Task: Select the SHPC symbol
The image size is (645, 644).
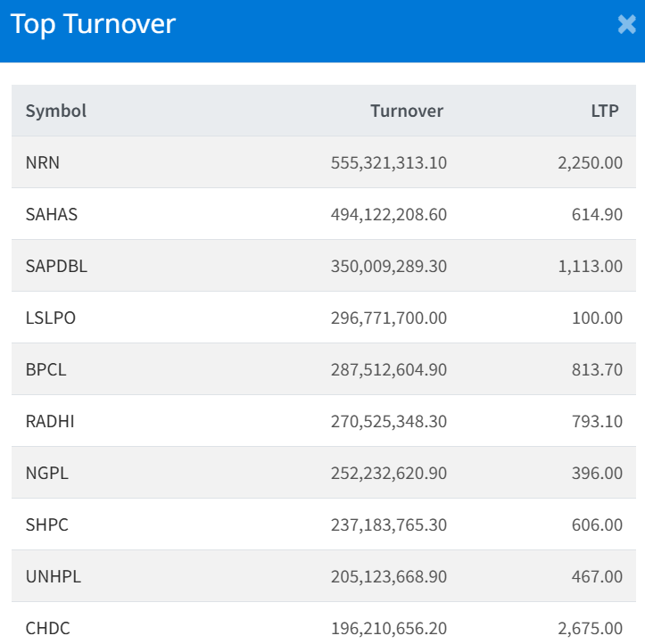Action: [x=47, y=525]
